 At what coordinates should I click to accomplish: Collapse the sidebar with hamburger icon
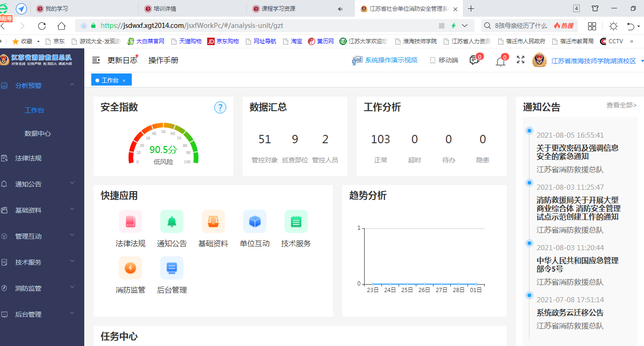pyautogui.click(x=96, y=60)
